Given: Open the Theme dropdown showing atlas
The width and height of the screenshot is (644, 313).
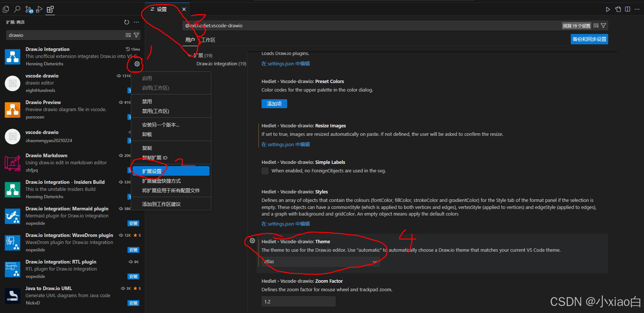Looking at the screenshot, I should point(320,262).
